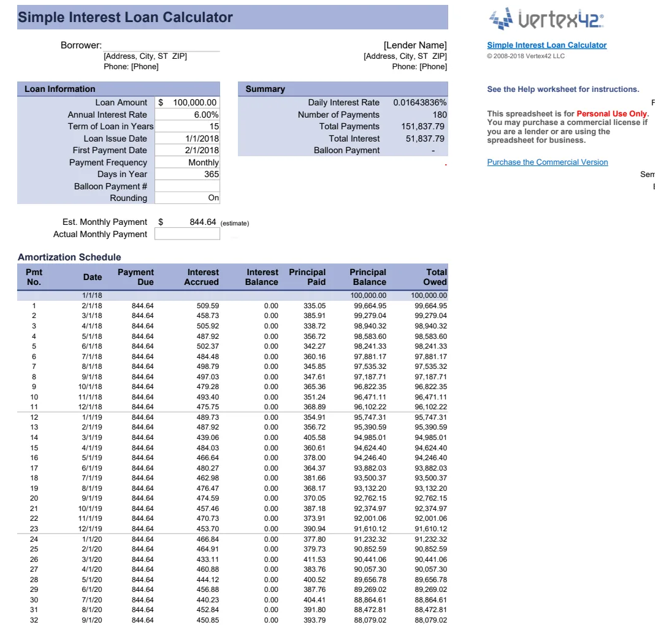This screenshot has width=672, height=625.
Task: Select the First Payment Date cell 2/1/2018
Action: point(187,150)
